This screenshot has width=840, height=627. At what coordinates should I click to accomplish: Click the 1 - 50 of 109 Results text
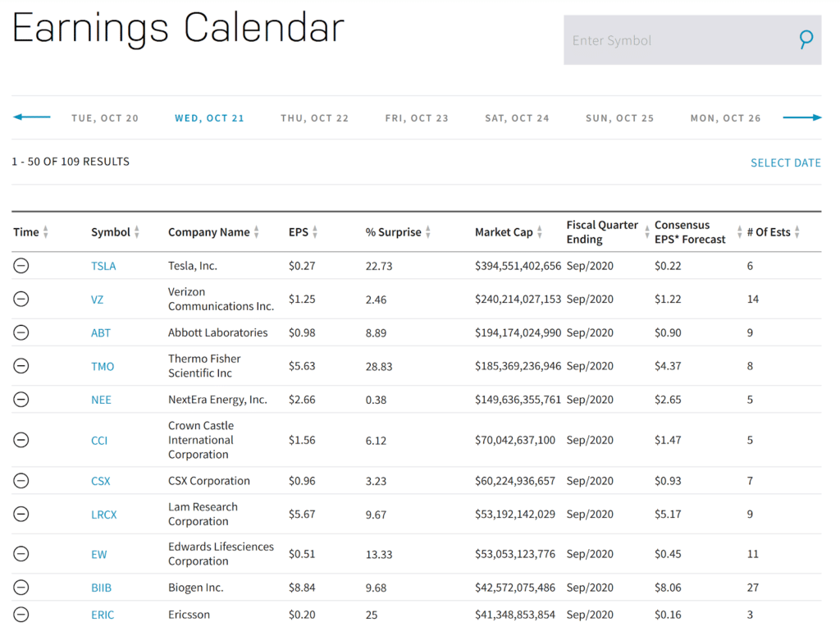pyautogui.click(x=71, y=162)
